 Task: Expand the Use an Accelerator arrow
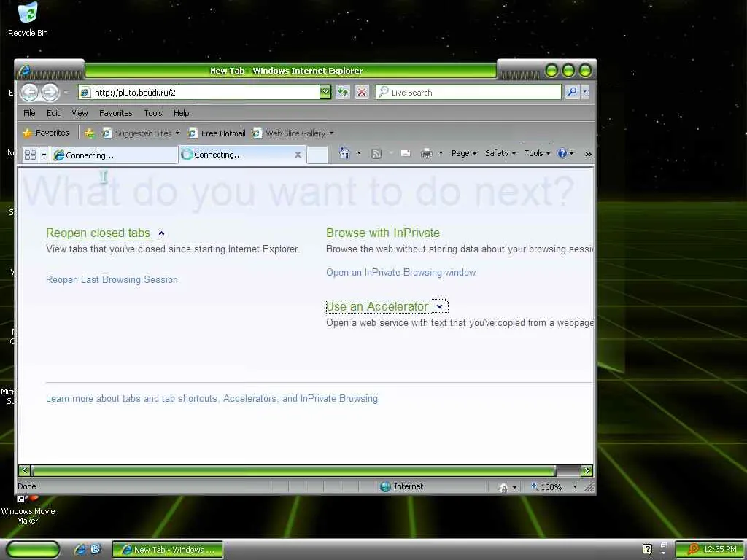pos(439,307)
